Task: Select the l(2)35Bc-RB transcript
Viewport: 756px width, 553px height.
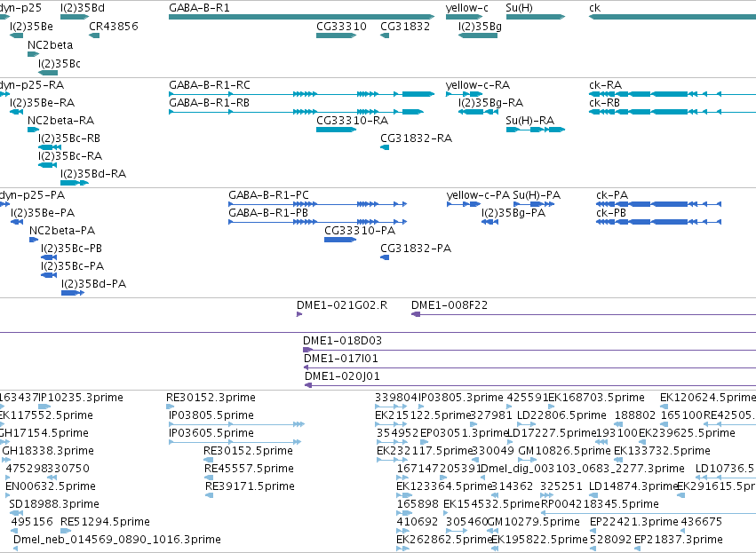Action: point(69,138)
